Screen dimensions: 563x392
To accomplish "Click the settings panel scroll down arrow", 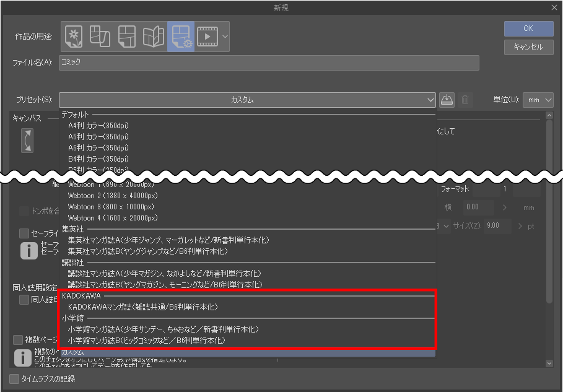I will point(549,364).
